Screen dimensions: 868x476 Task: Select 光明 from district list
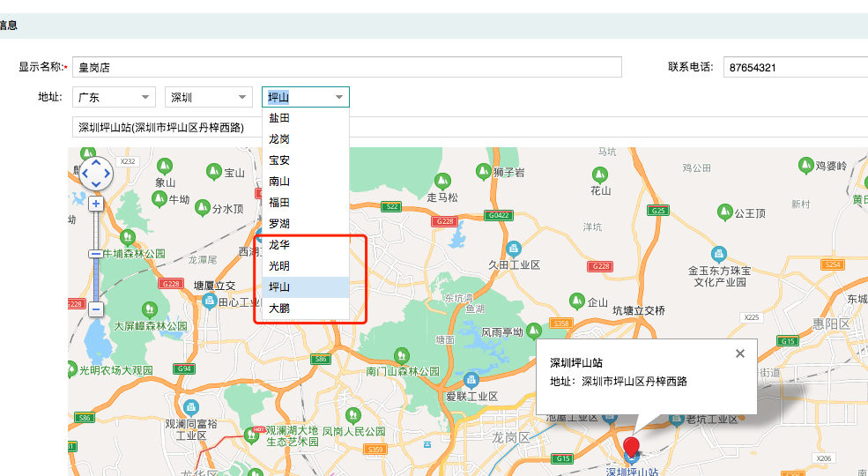[x=306, y=265]
